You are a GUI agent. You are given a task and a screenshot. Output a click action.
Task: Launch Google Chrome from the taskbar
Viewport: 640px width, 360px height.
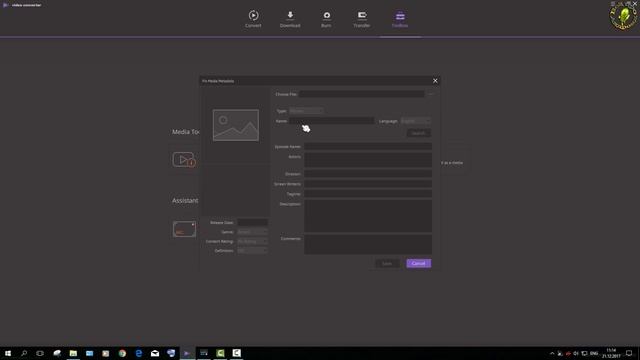(122, 353)
